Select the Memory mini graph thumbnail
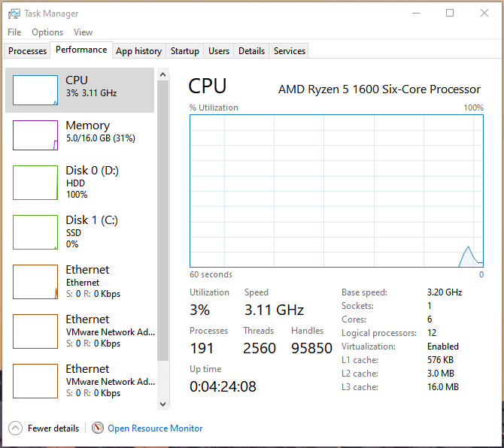This screenshot has height=448, width=504. tap(35, 135)
